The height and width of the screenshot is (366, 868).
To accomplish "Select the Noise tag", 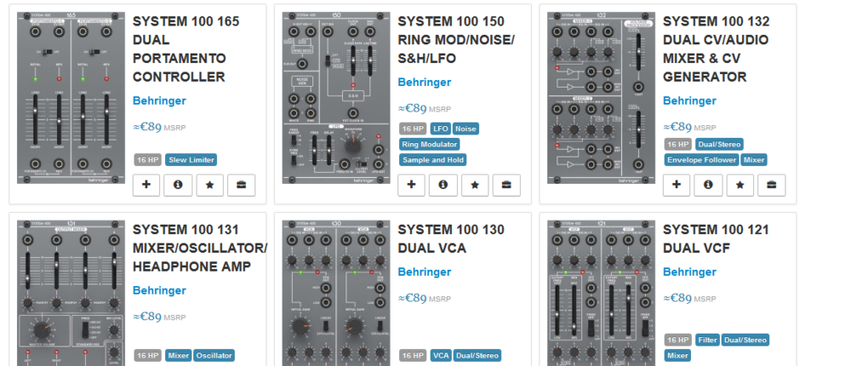I will [465, 129].
